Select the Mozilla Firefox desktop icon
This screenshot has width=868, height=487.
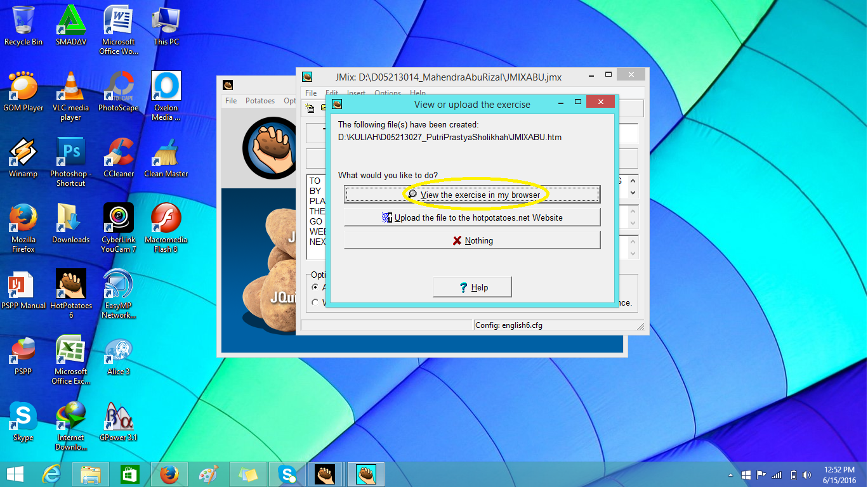(x=23, y=228)
